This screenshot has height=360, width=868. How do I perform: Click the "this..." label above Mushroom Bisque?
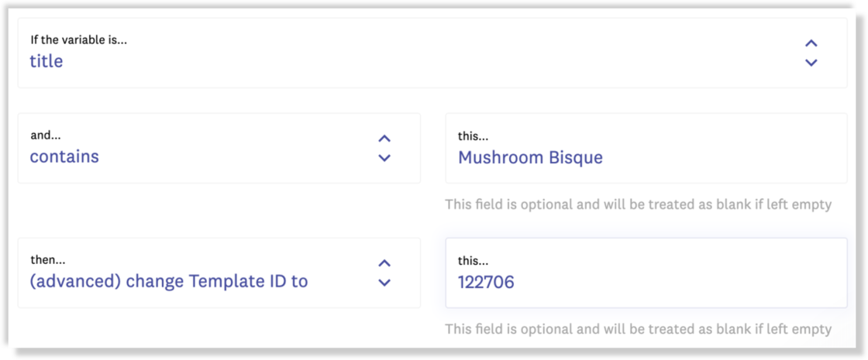[x=474, y=136]
